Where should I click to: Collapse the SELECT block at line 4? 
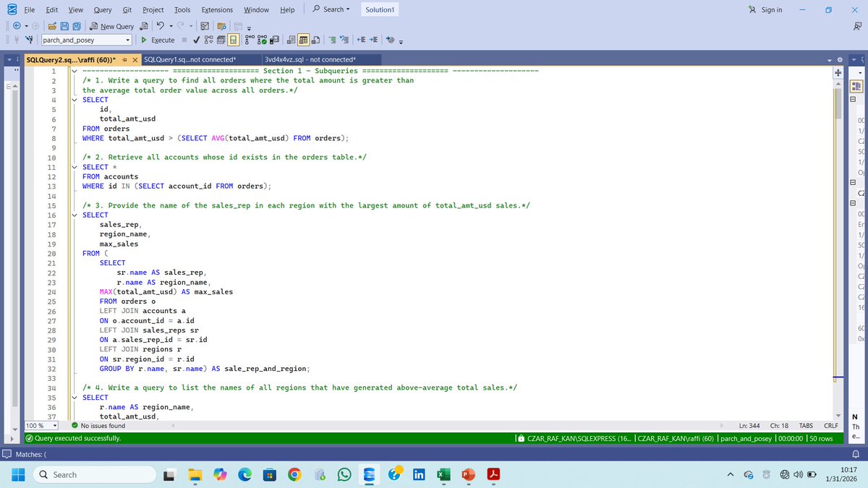click(x=75, y=100)
